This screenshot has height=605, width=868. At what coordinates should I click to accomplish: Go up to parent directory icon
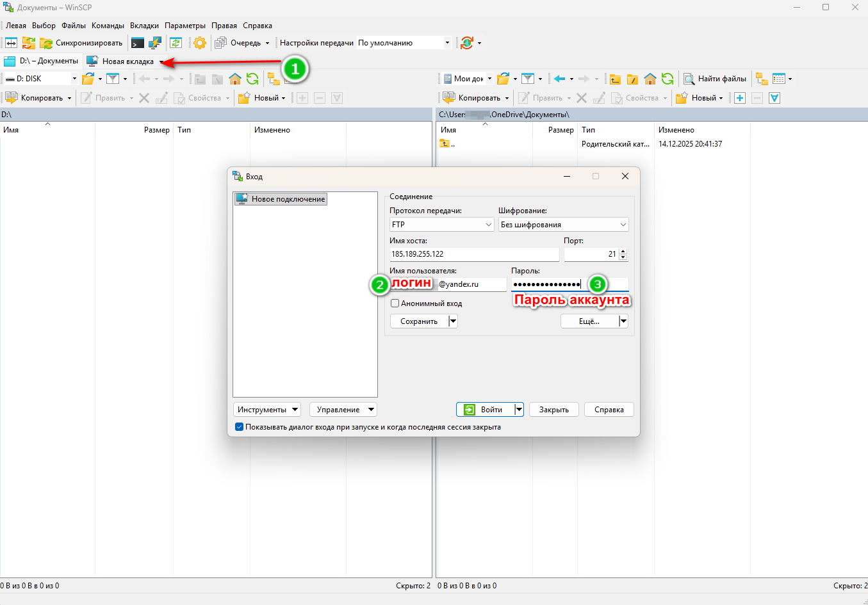pyautogui.click(x=616, y=78)
